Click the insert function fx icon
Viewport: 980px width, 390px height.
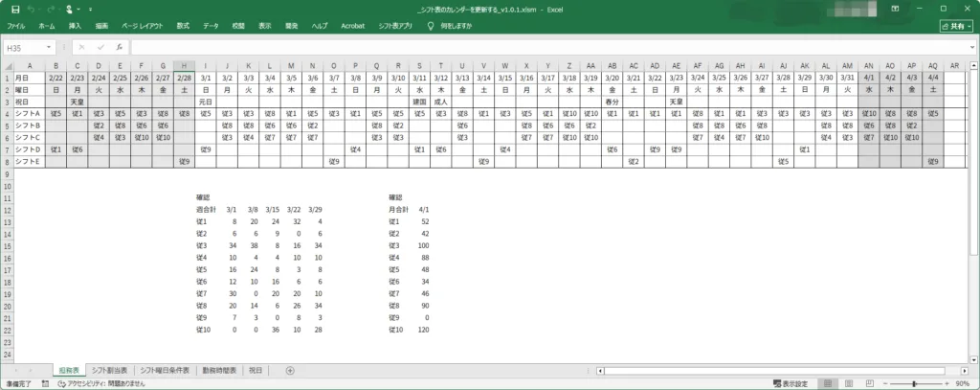[x=119, y=46]
